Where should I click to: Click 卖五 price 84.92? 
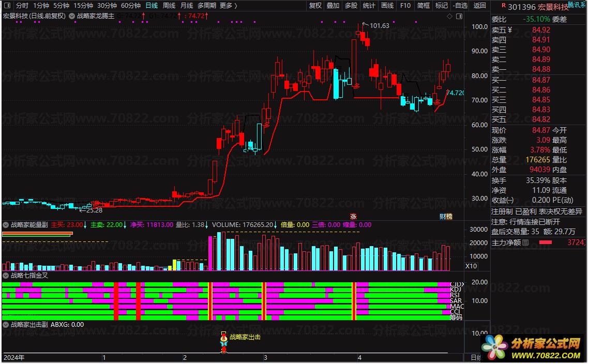[x=541, y=29]
